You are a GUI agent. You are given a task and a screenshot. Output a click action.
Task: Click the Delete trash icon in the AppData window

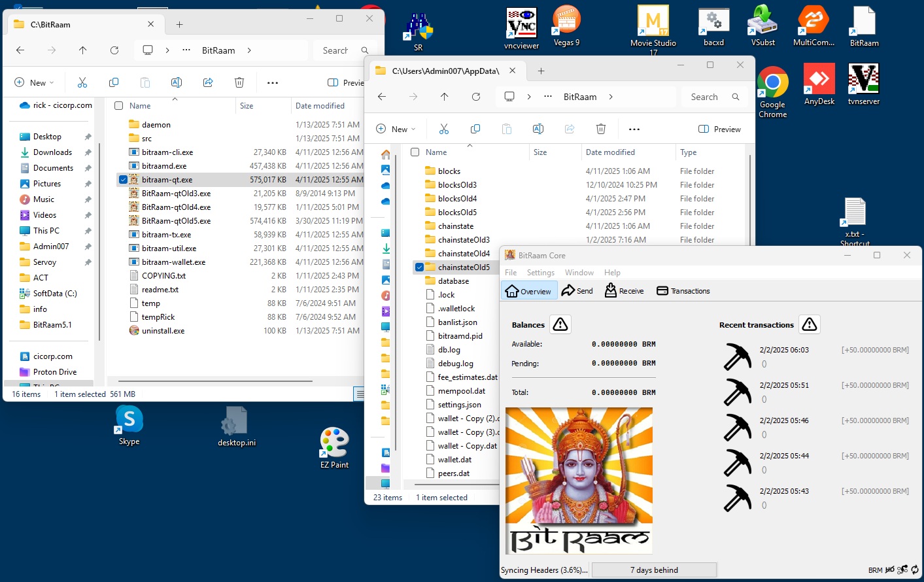601,129
